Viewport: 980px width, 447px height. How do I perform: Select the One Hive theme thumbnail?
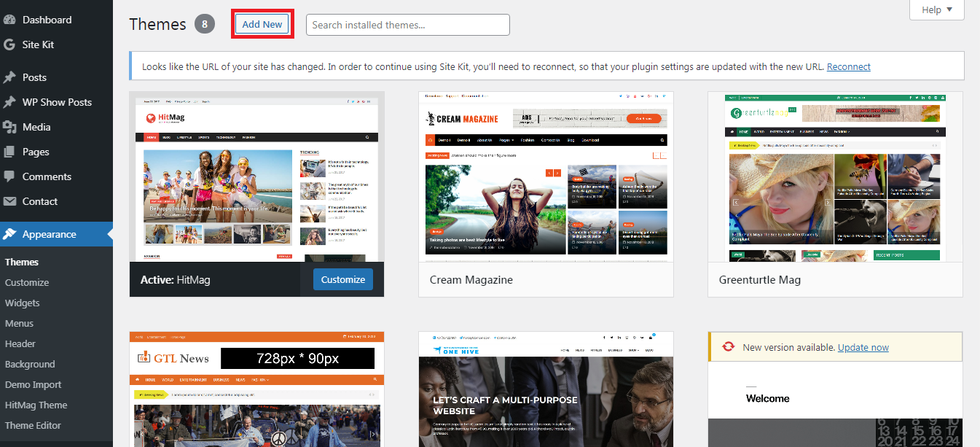[546, 389]
